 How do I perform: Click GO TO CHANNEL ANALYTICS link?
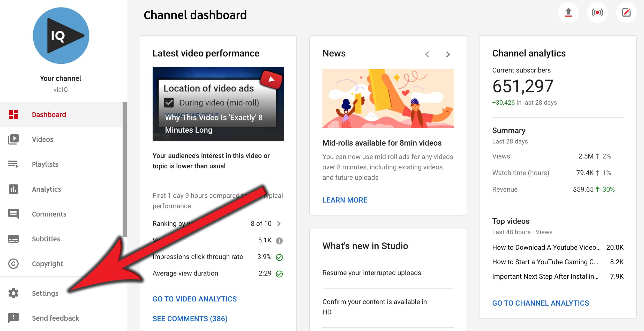(x=541, y=303)
